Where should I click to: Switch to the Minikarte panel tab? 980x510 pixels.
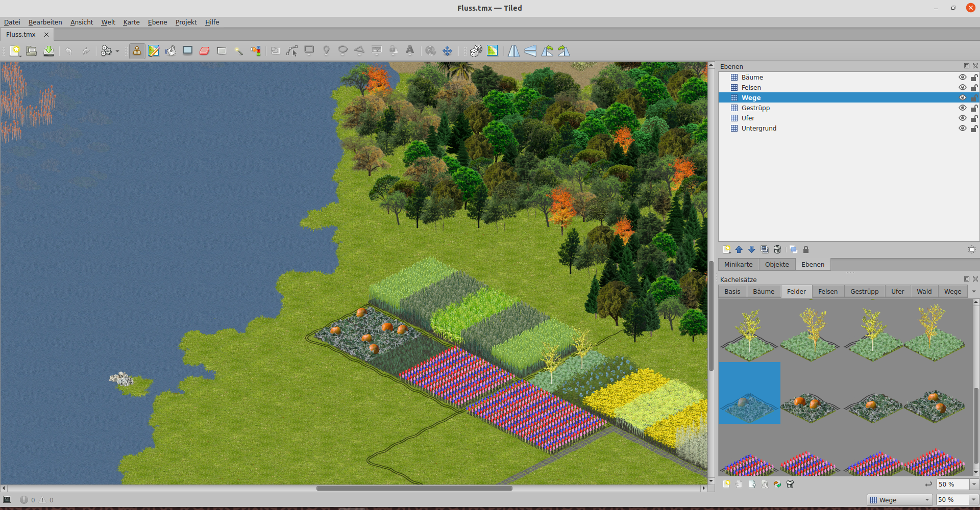[738, 264]
